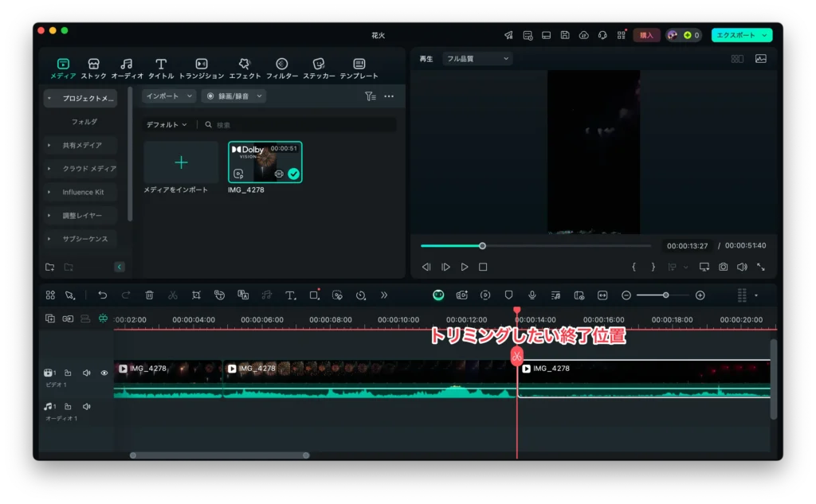Expand the デフォルト sort dropdown
The height and width of the screenshot is (504, 816).
point(167,125)
